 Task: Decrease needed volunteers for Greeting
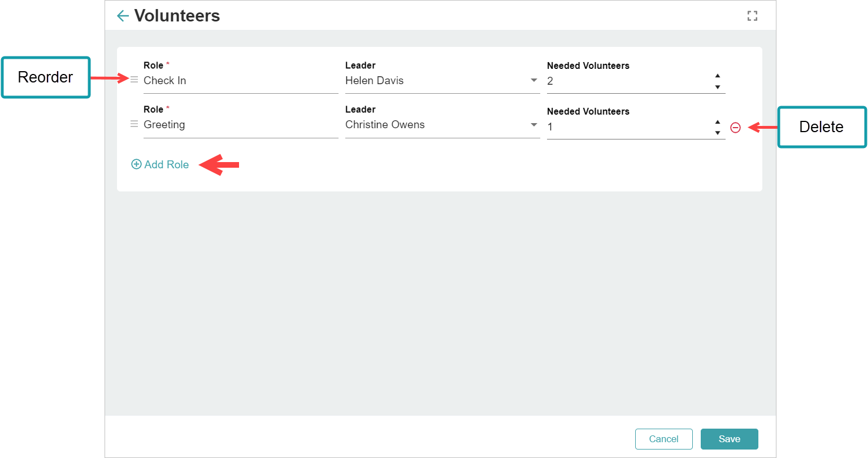pyautogui.click(x=718, y=133)
